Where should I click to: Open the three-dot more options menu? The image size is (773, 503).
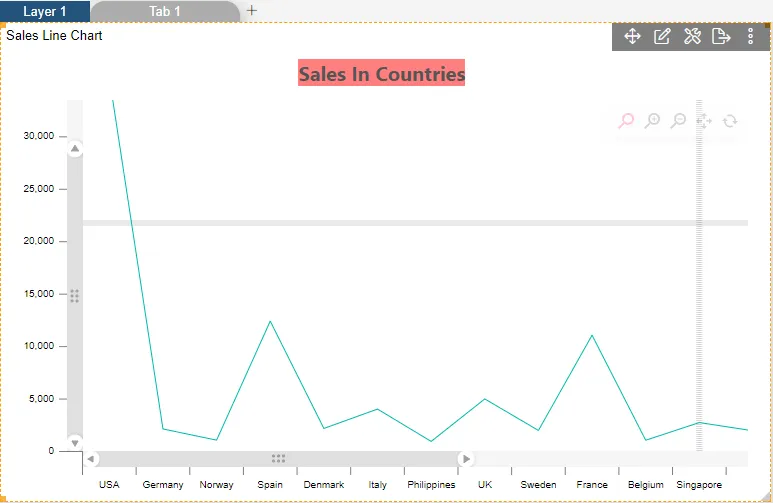[751, 37]
